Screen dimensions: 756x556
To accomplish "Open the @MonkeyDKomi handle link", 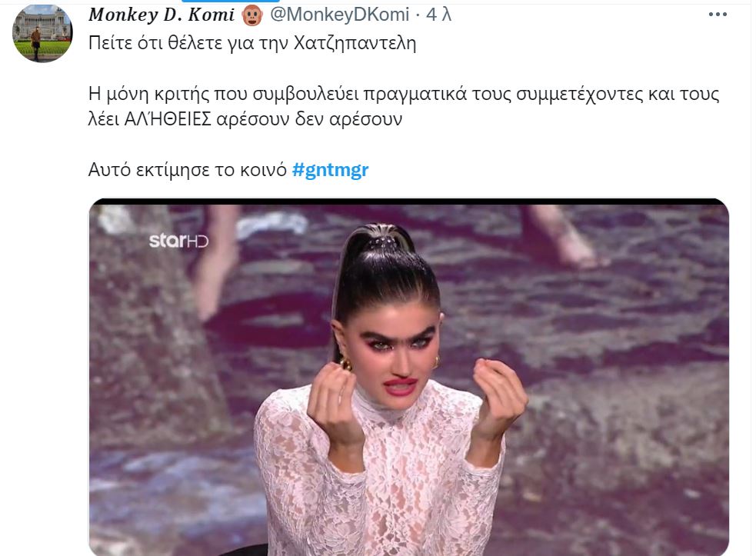I will tap(339, 15).
